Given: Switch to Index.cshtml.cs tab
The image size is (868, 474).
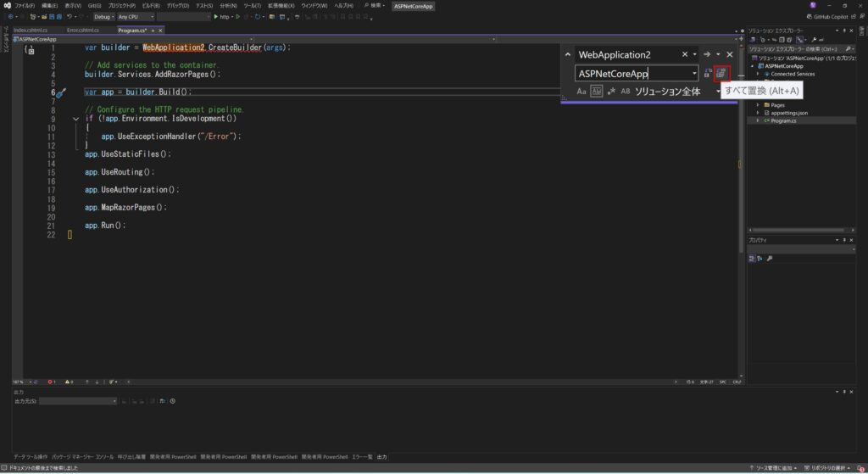Looking at the screenshot, I should (31, 30).
